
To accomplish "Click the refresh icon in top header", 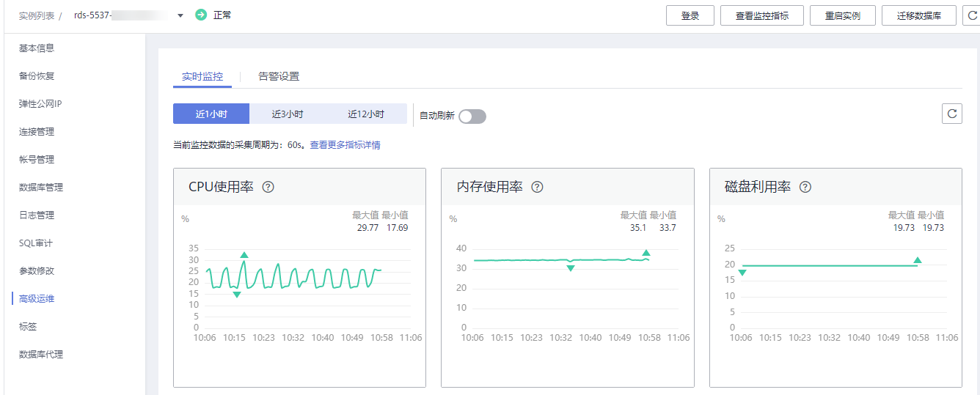I will pyautogui.click(x=972, y=15).
